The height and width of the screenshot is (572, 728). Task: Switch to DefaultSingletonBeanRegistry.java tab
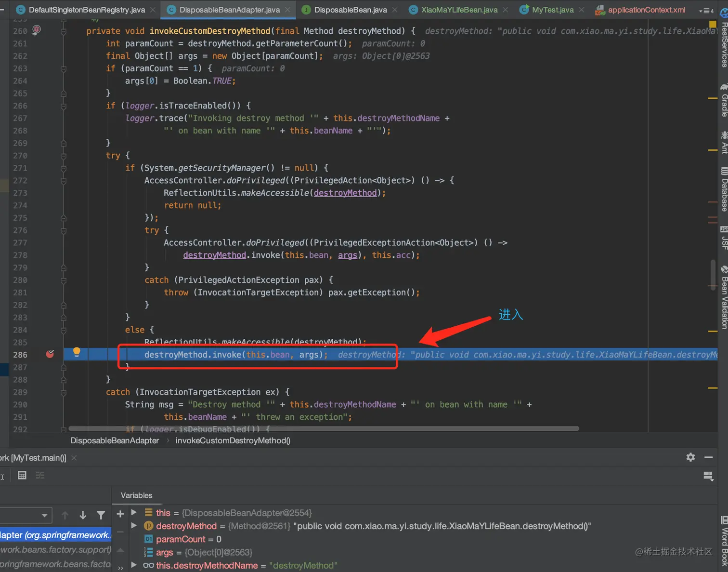point(87,10)
